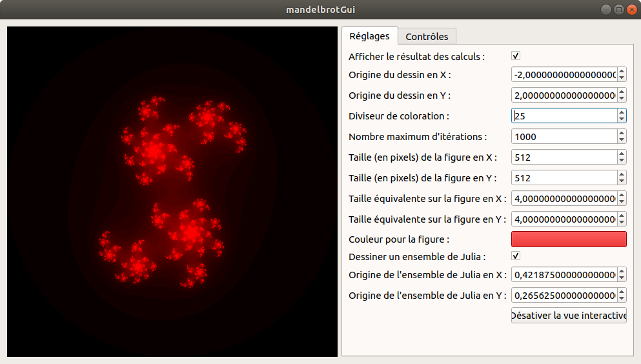
Task: Increase figure pixel size in X
Action: 622,154
